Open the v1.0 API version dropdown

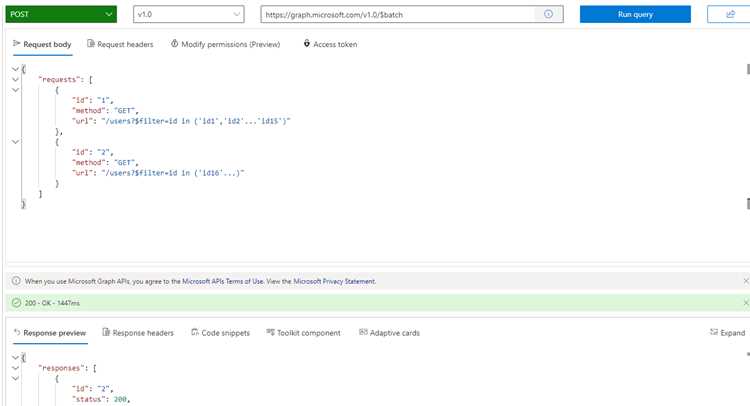click(188, 14)
